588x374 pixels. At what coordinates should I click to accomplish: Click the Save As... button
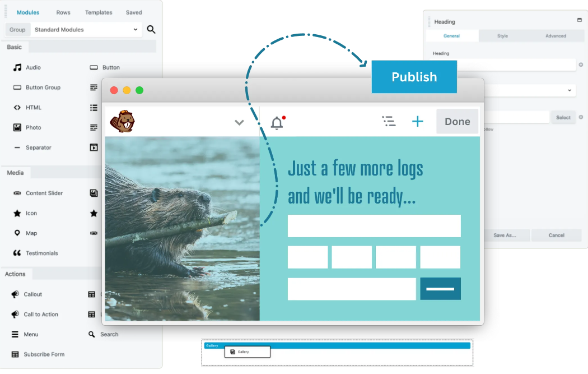tap(507, 236)
